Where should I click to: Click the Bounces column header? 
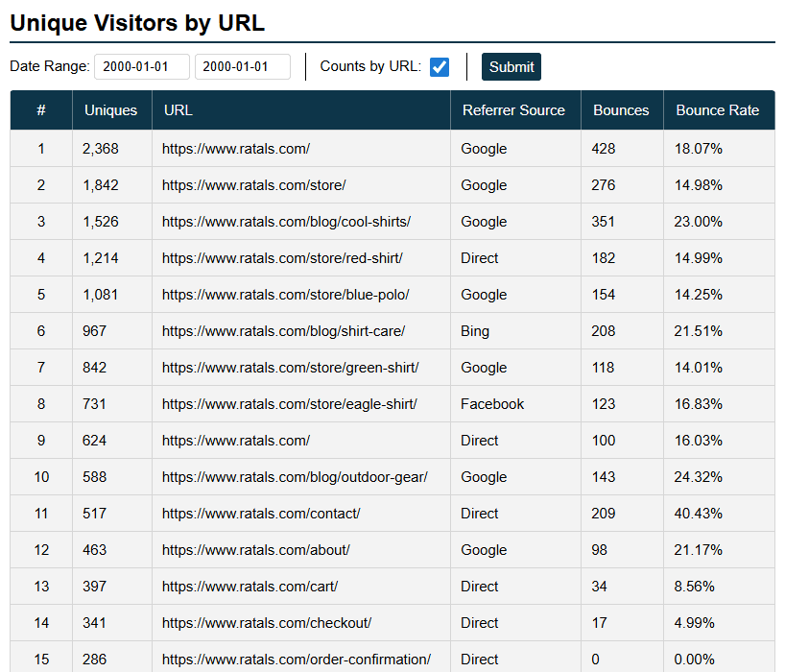pos(621,110)
